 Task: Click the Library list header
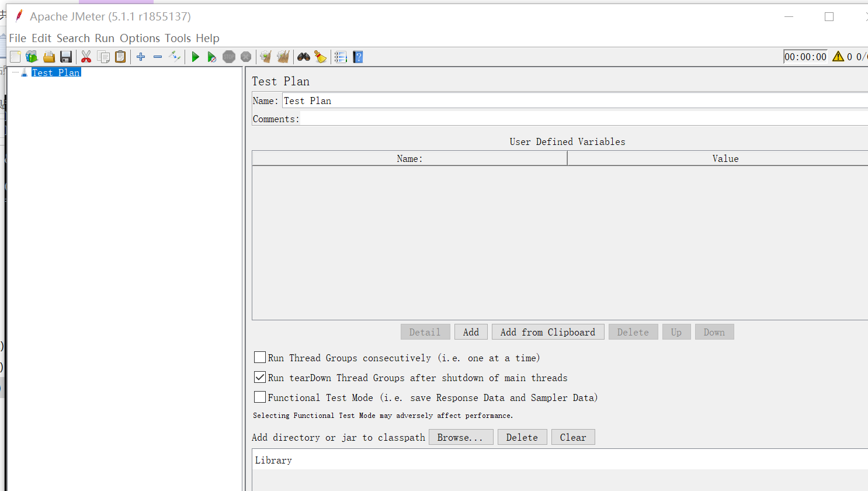click(560, 460)
